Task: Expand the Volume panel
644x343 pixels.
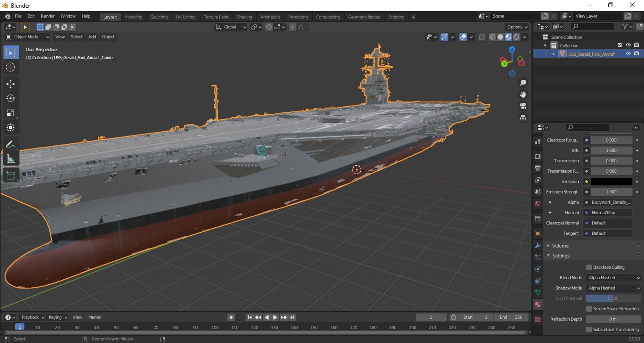Action: click(560, 246)
